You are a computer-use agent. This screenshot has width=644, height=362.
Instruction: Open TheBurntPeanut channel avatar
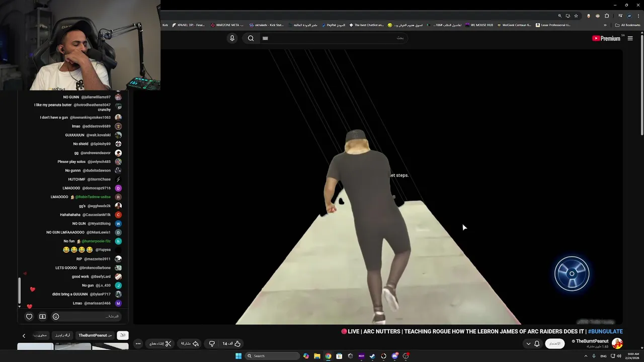(617, 343)
